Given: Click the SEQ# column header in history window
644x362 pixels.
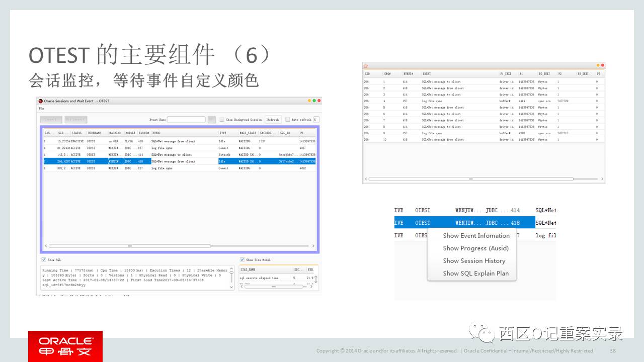Looking at the screenshot, I should 392,74.
